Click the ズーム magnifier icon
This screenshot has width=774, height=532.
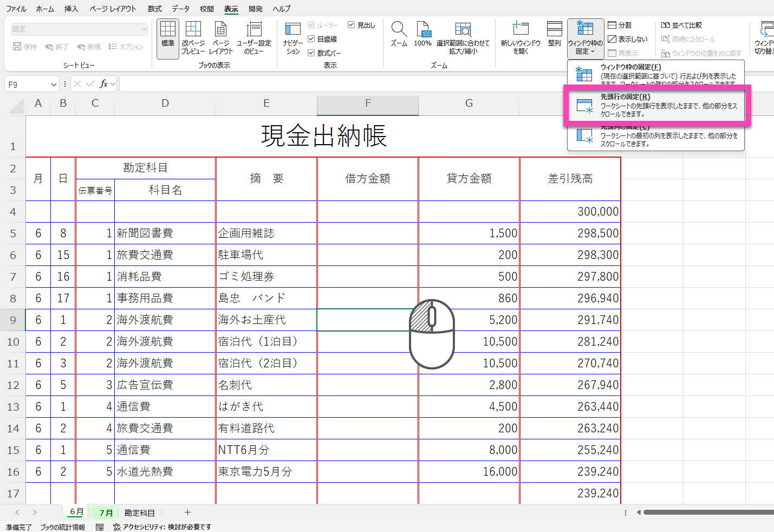click(399, 35)
